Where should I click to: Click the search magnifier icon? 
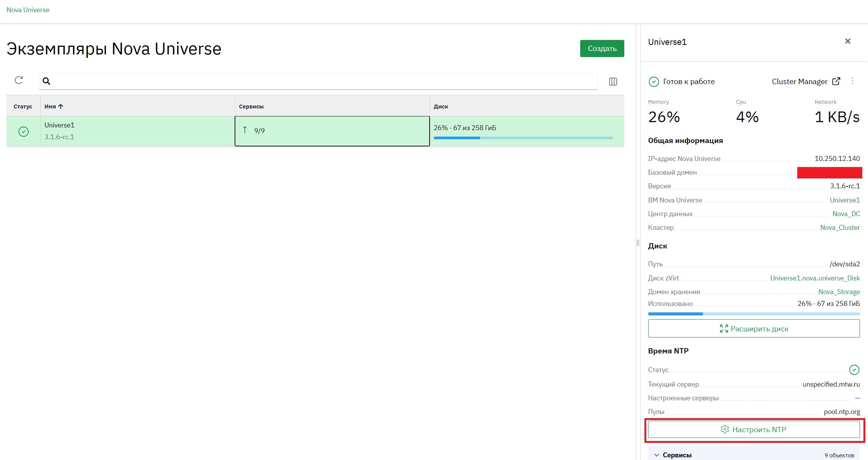tap(46, 81)
